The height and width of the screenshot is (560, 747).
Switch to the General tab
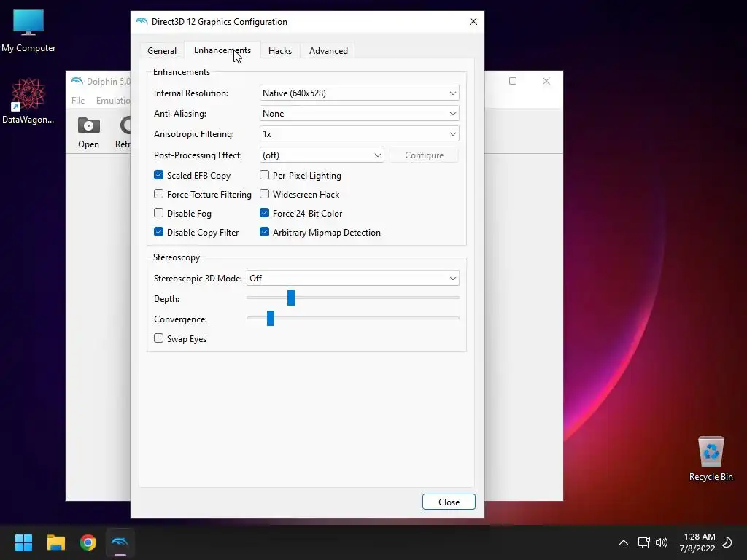(x=162, y=50)
